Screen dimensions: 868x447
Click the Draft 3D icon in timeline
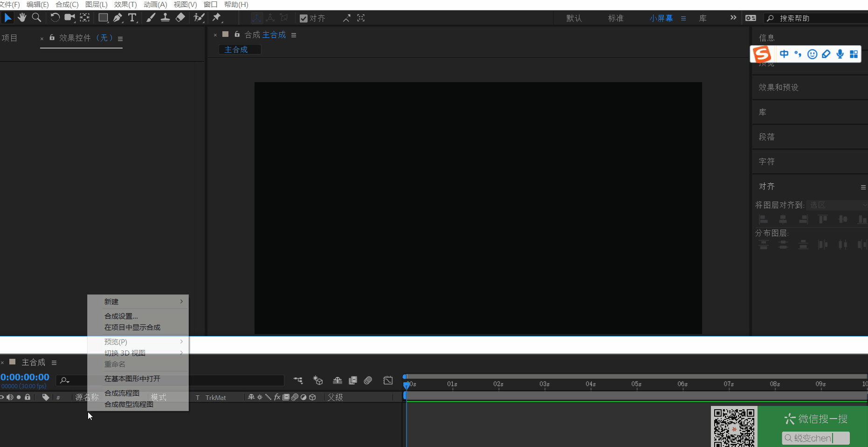(x=318, y=380)
